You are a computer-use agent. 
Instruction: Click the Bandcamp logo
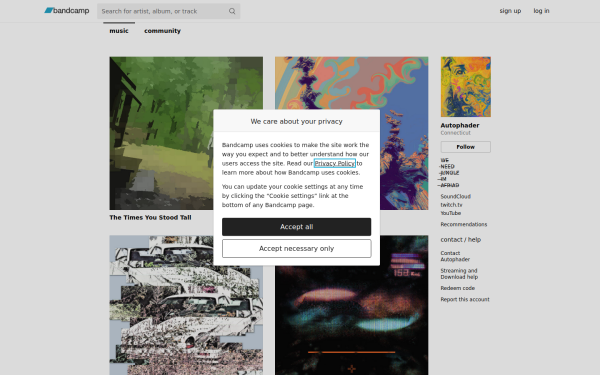click(67, 11)
